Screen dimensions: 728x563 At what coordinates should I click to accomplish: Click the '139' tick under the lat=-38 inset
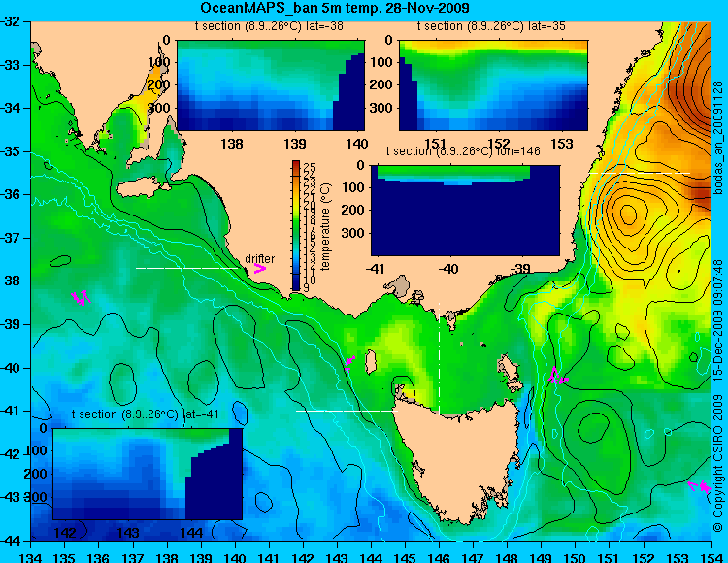295,144
